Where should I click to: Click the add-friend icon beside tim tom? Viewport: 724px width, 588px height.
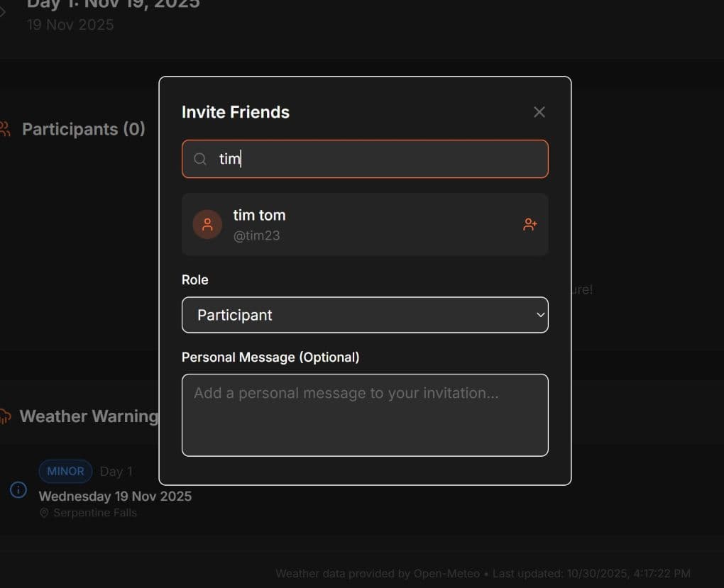click(530, 223)
